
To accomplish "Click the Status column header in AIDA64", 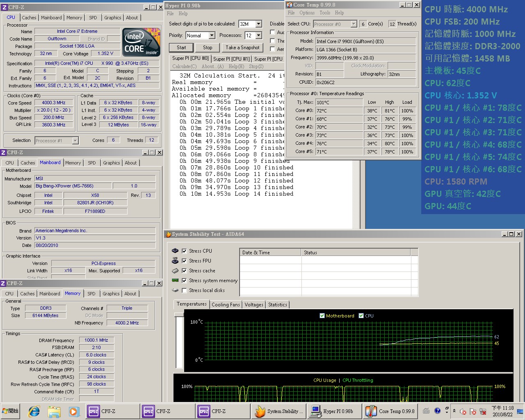I will tap(356, 252).
